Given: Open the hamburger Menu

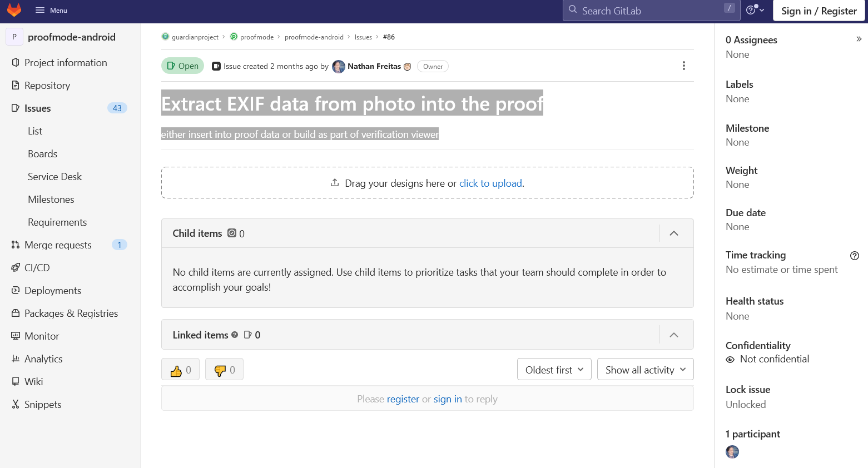Looking at the screenshot, I should 51,11.
